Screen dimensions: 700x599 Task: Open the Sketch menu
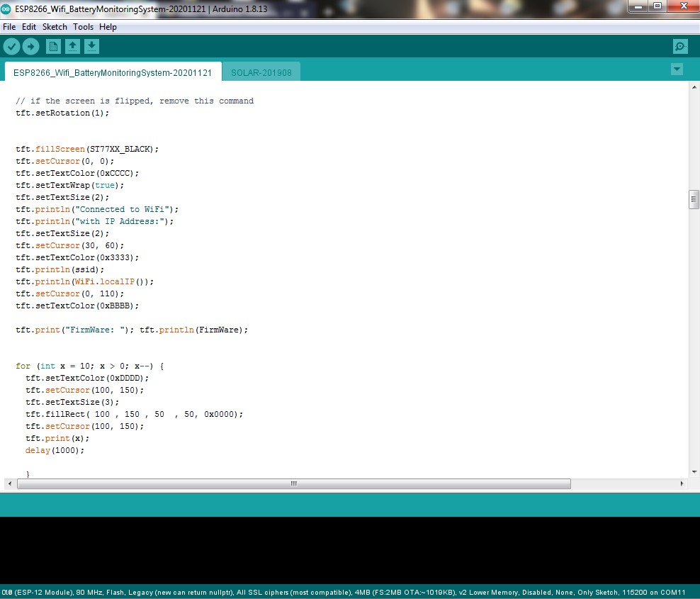(55, 27)
